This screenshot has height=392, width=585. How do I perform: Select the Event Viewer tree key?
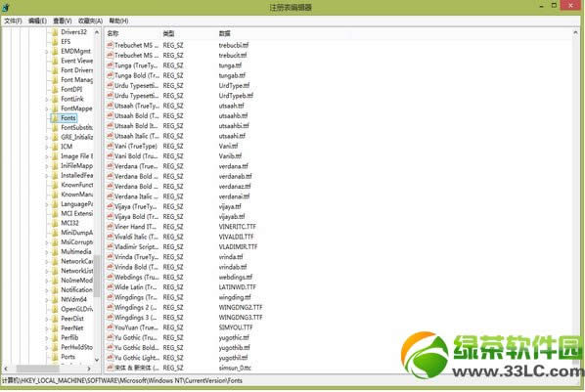click(x=77, y=61)
